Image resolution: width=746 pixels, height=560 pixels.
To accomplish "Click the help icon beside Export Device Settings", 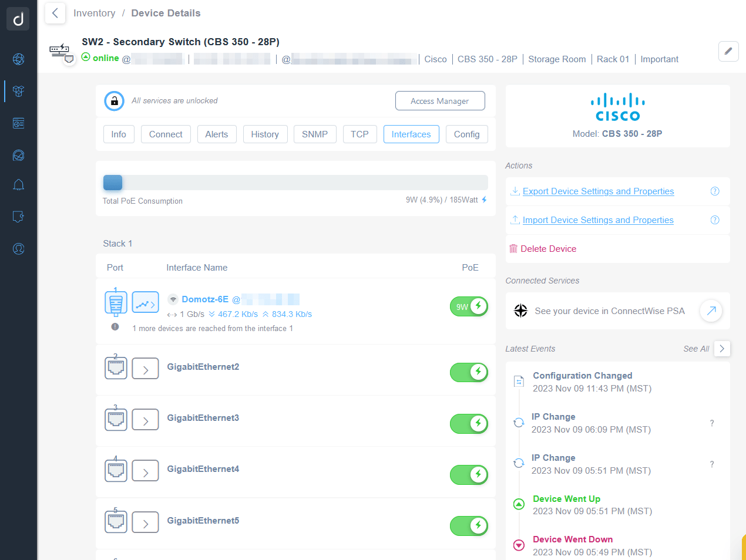I will [715, 191].
